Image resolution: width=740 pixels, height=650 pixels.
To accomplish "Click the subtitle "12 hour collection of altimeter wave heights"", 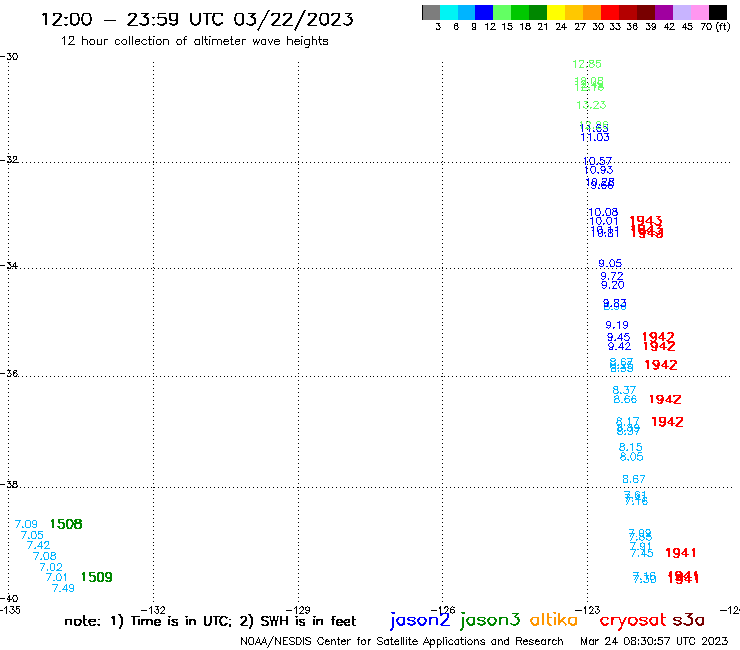I will pyautogui.click(x=194, y=41).
